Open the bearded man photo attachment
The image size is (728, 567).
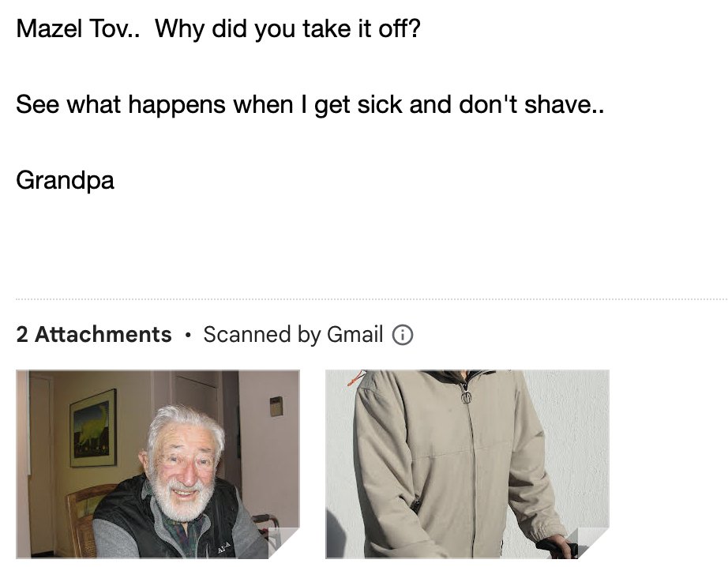(x=158, y=464)
